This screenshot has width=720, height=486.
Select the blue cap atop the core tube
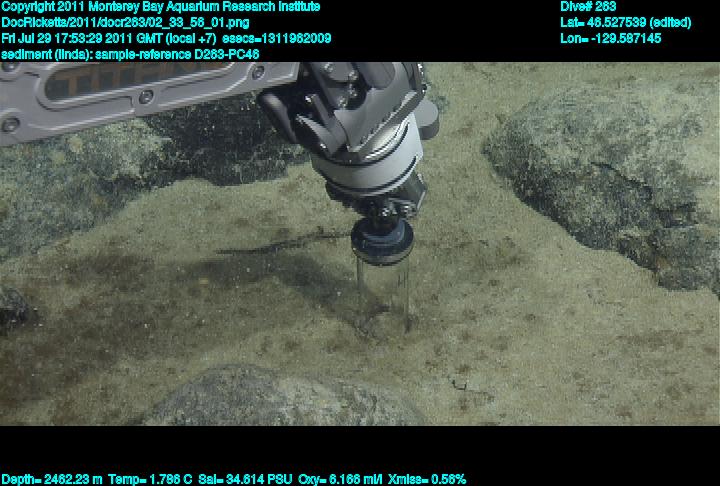pyautogui.click(x=382, y=240)
